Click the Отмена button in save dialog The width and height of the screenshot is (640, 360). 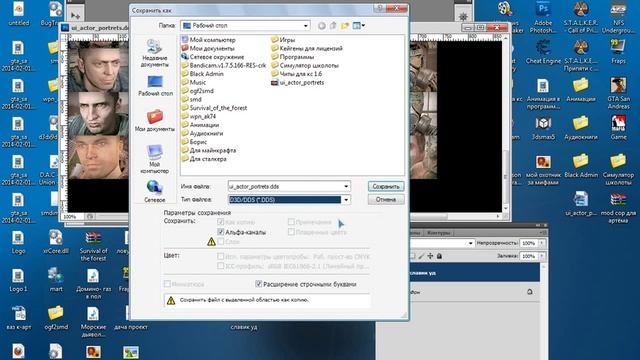tap(386, 200)
